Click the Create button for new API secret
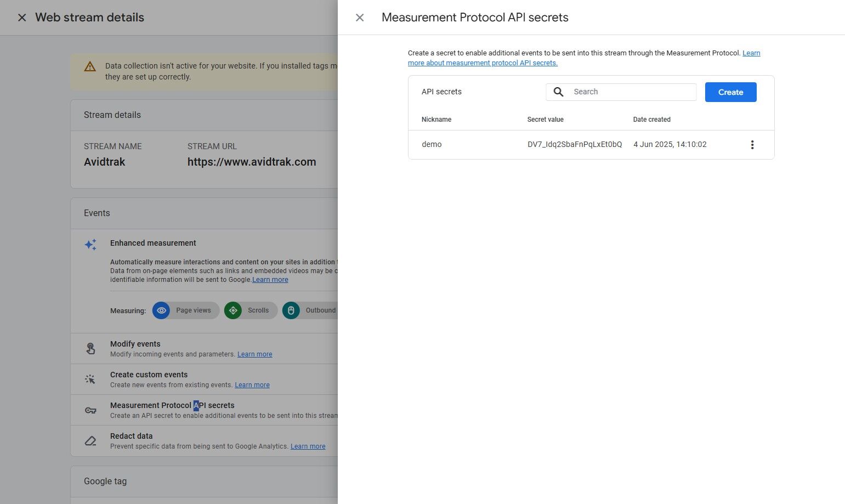The image size is (845, 504). point(730,92)
